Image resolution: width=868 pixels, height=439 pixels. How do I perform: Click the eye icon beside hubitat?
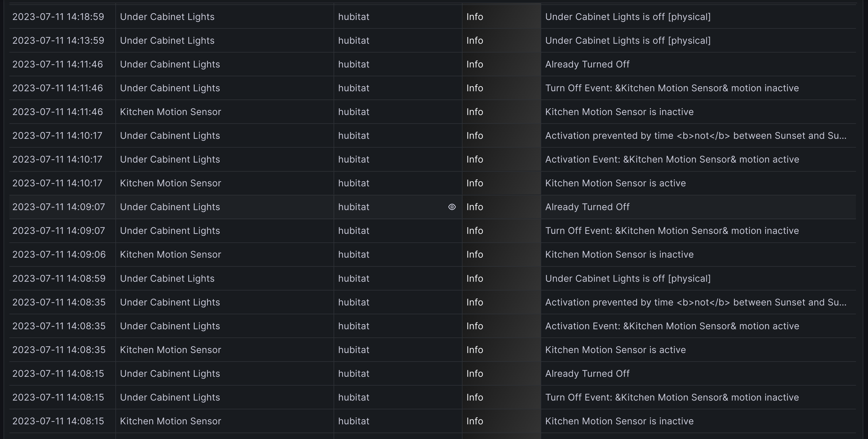(x=452, y=207)
